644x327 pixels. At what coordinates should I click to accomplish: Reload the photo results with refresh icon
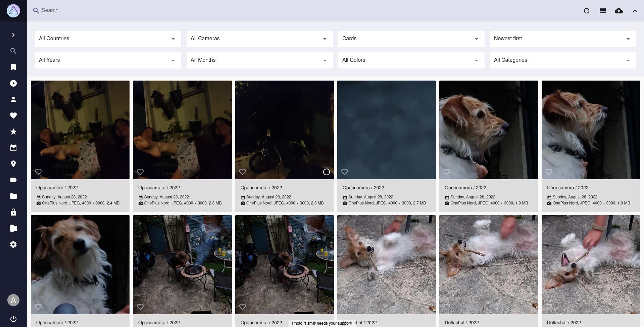pos(586,11)
